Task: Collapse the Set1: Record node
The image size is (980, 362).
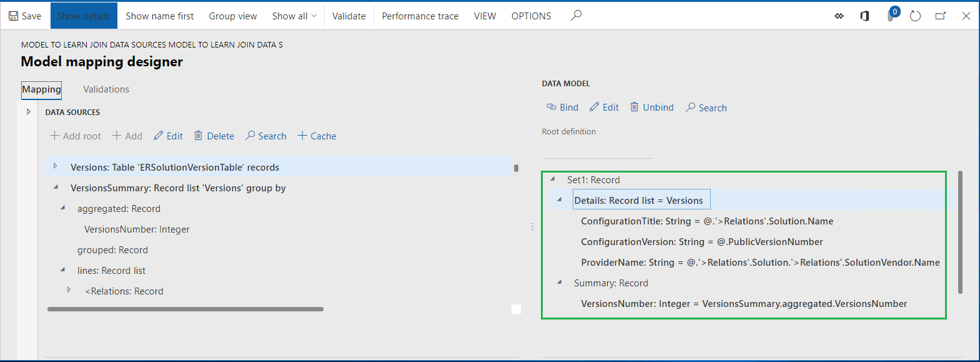Action: coord(553,179)
